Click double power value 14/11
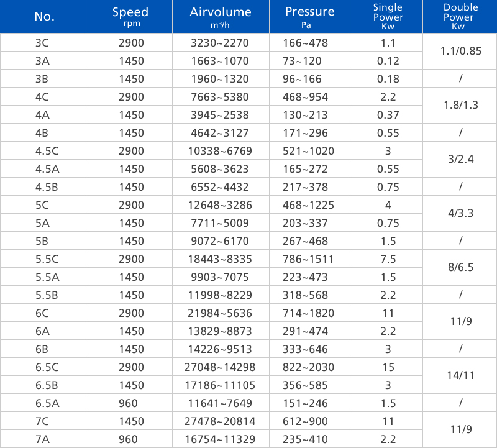497x448 pixels. pos(459,376)
